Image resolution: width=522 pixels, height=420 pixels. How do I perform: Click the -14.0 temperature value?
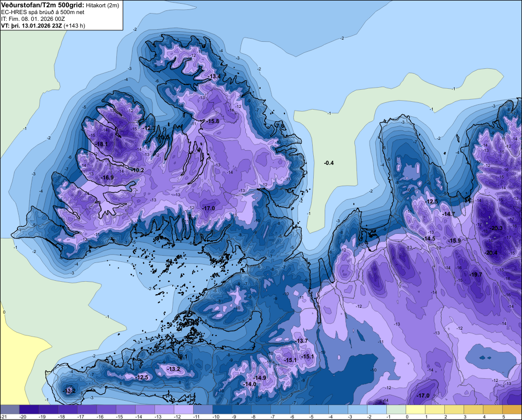click(x=250, y=384)
